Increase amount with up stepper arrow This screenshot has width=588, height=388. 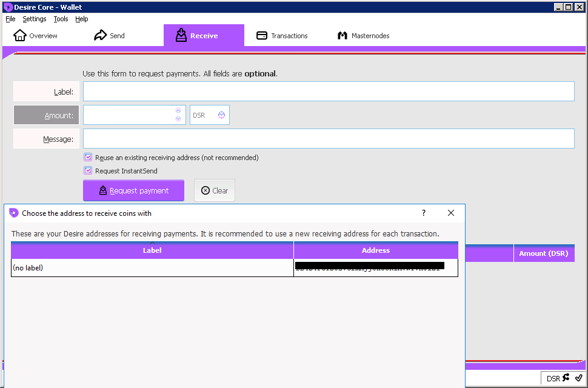click(178, 110)
